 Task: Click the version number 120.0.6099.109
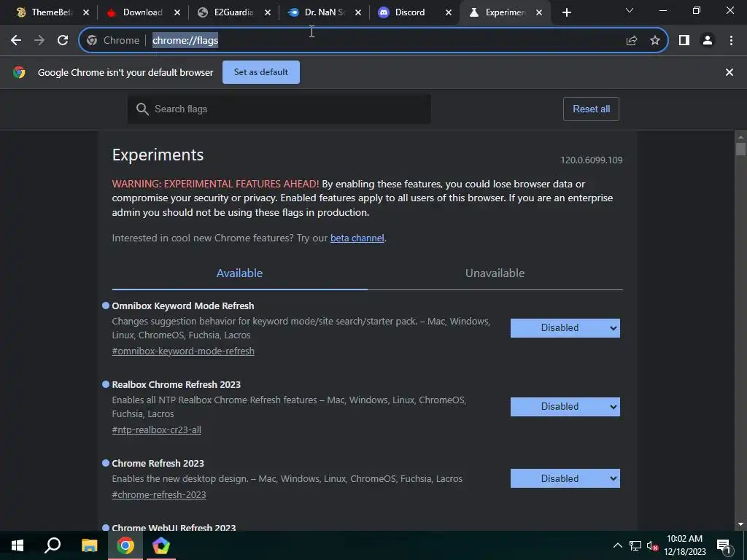point(591,160)
